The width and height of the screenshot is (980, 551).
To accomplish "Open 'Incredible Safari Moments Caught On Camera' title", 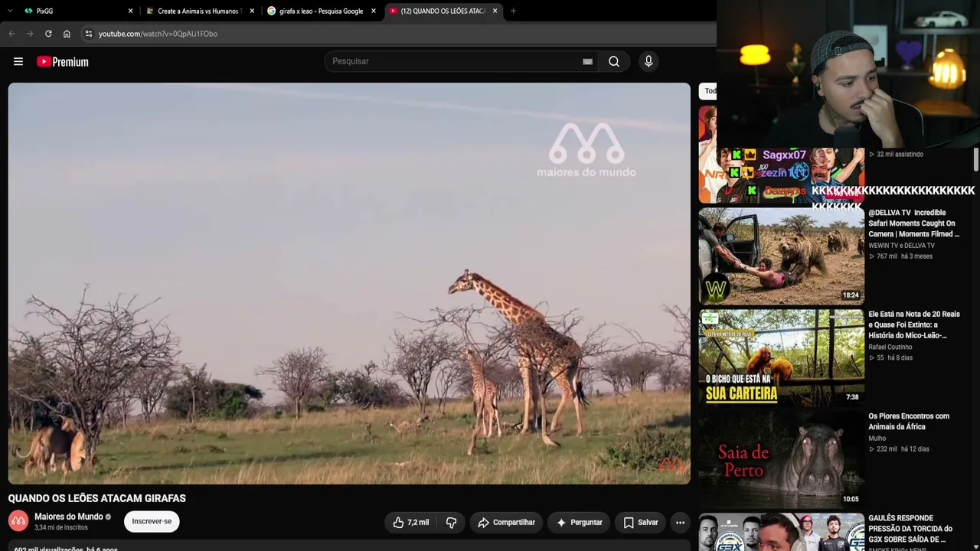I will click(x=913, y=223).
